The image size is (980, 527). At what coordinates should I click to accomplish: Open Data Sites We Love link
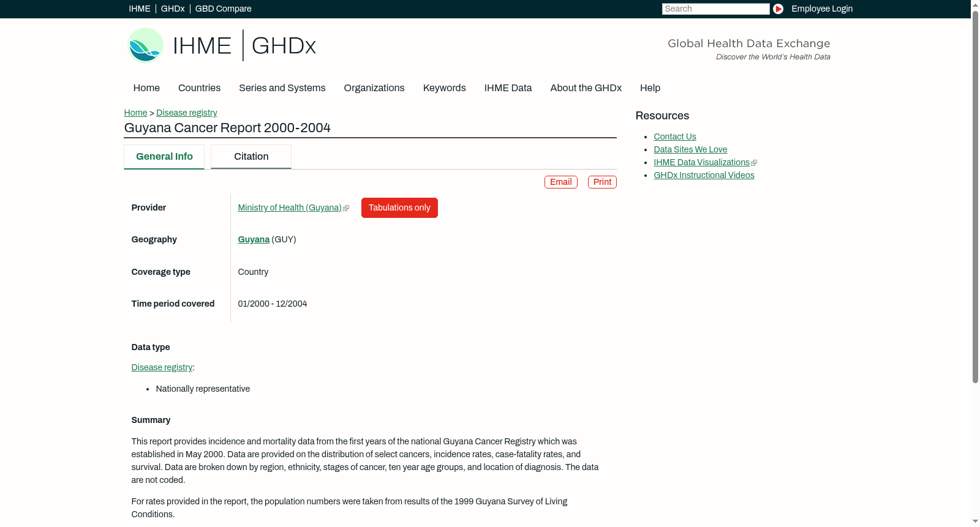pyautogui.click(x=690, y=149)
